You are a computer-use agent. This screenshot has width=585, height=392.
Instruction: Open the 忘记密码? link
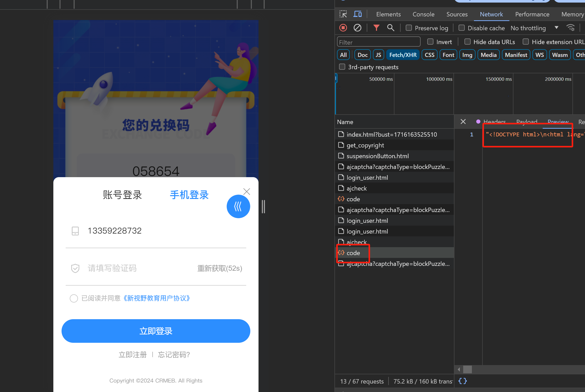coord(174,355)
